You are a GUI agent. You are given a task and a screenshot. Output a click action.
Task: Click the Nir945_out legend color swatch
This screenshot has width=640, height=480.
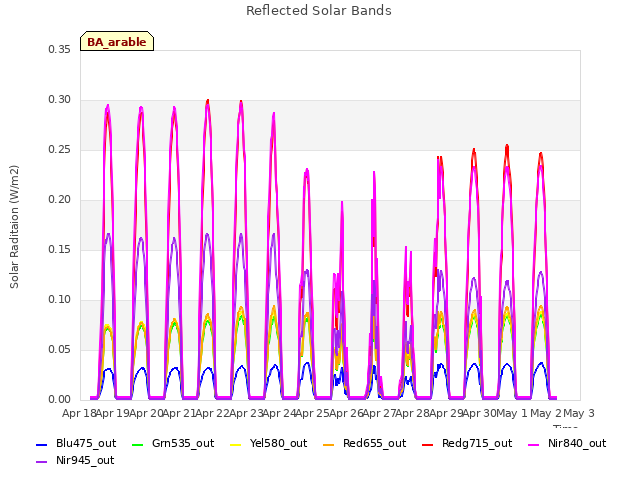pyautogui.click(x=42, y=462)
